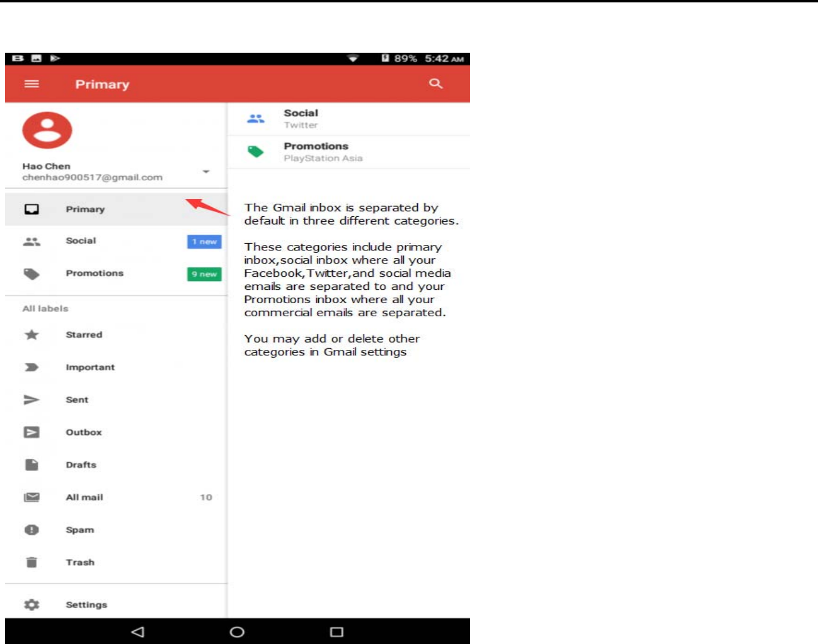This screenshot has width=818, height=644.
Task: Tap the search magnifier icon
Action: click(436, 84)
